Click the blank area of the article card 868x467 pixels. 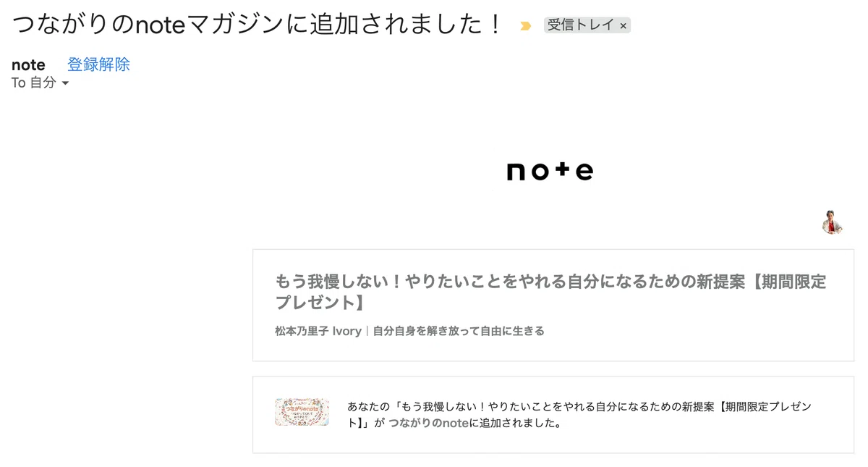click(x=694, y=340)
